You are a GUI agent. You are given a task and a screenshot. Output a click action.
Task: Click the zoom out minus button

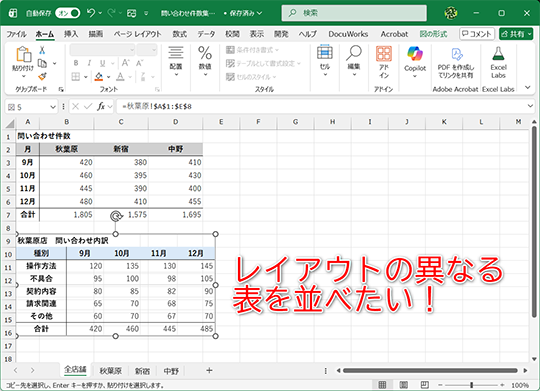[x=440, y=384]
